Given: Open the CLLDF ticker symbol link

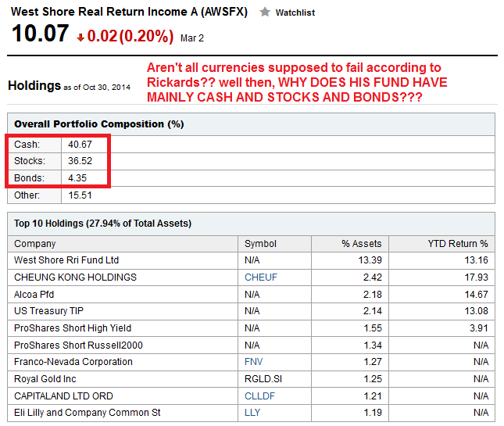Looking at the screenshot, I should [259, 396].
